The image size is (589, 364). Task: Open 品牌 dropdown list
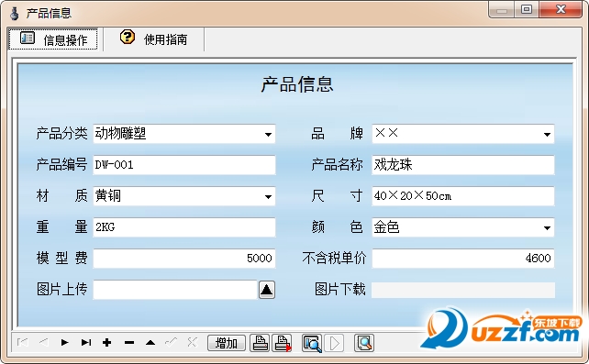(547, 135)
